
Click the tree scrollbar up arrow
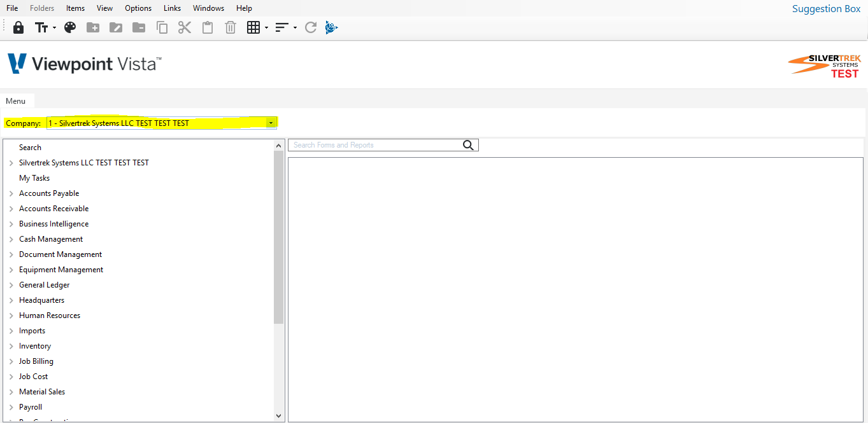point(279,146)
